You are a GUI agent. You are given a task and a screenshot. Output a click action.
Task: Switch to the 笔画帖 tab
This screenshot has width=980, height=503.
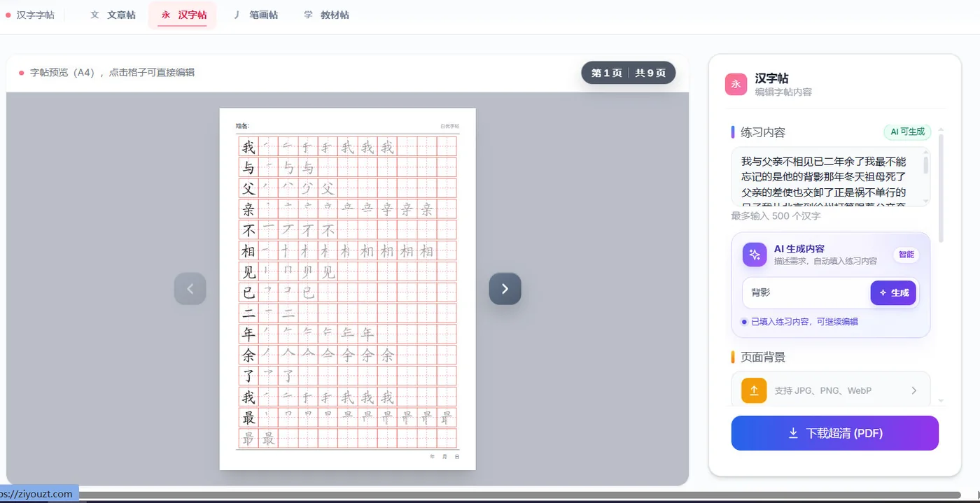click(255, 15)
